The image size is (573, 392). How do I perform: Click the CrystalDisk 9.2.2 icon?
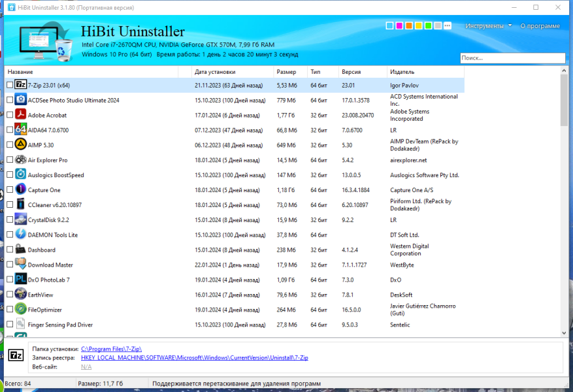[x=20, y=220]
